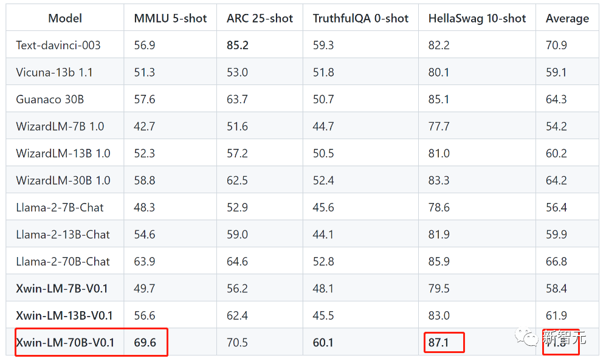The width and height of the screenshot is (606, 364).
Task: Click the Xwin-LM-7B-V0.1 model name
Action: (62, 288)
